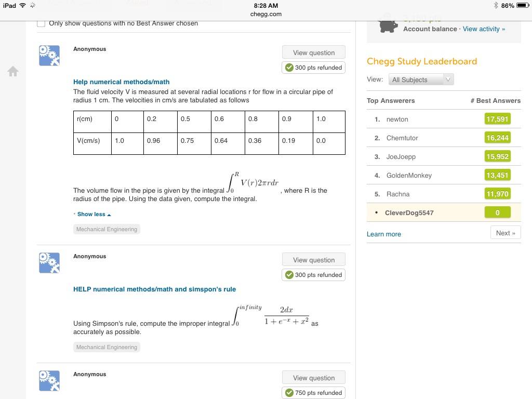Go to Next leaderboard page
Screen dimensions: 532x399
point(506,233)
